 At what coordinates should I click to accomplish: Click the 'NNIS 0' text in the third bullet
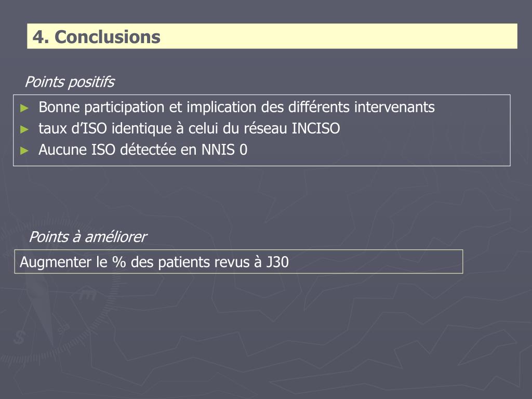(224, 150)
